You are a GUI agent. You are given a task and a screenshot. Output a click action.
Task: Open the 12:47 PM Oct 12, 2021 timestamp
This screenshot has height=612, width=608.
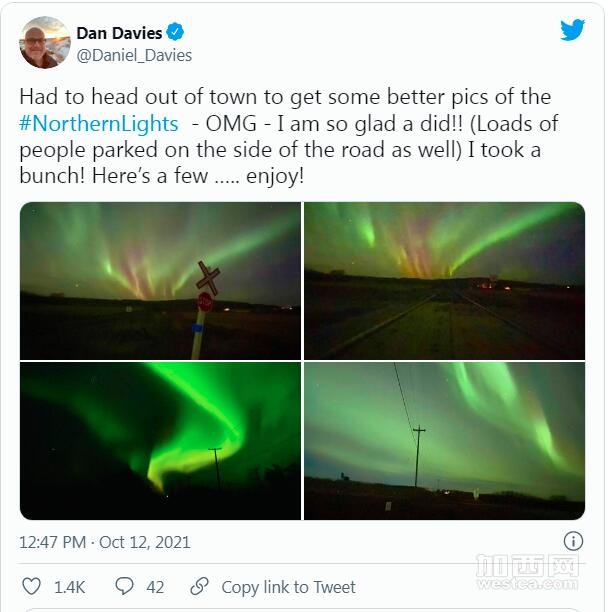[x=105, y=542]
